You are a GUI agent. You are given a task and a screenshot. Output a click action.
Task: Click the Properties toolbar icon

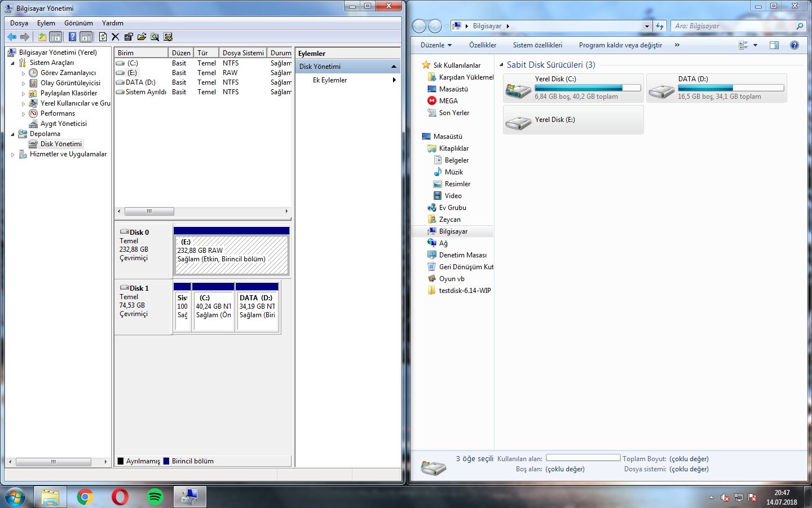tap(129, 37)
